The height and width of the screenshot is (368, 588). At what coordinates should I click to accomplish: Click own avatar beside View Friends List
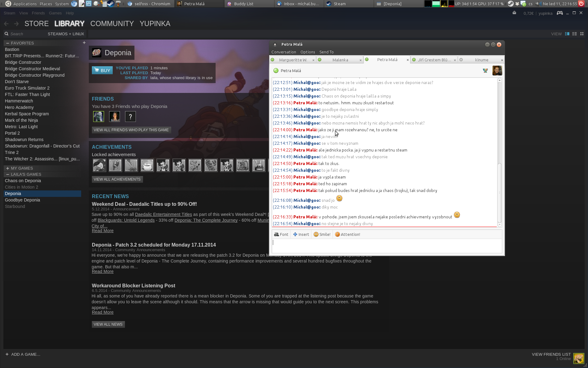coord(579,358)
